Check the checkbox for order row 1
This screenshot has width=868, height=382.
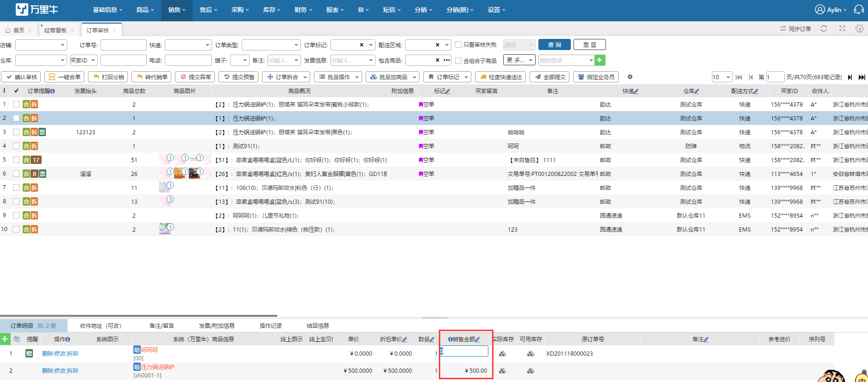pyautogui.click(x=16, y=104)
